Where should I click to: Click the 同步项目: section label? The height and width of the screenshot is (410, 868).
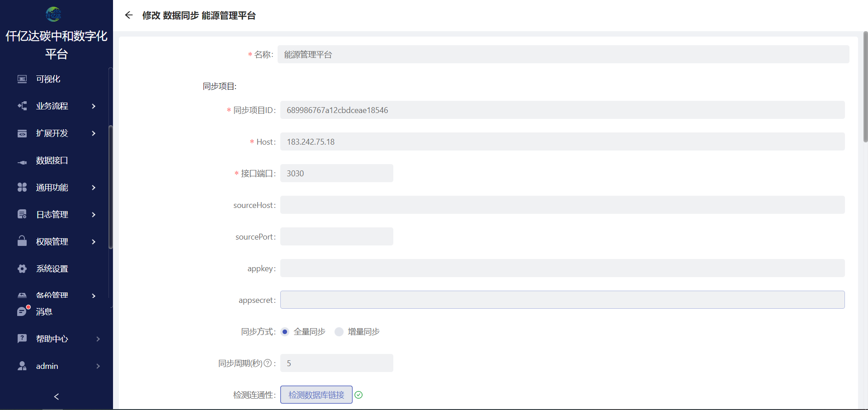[220, 86]
